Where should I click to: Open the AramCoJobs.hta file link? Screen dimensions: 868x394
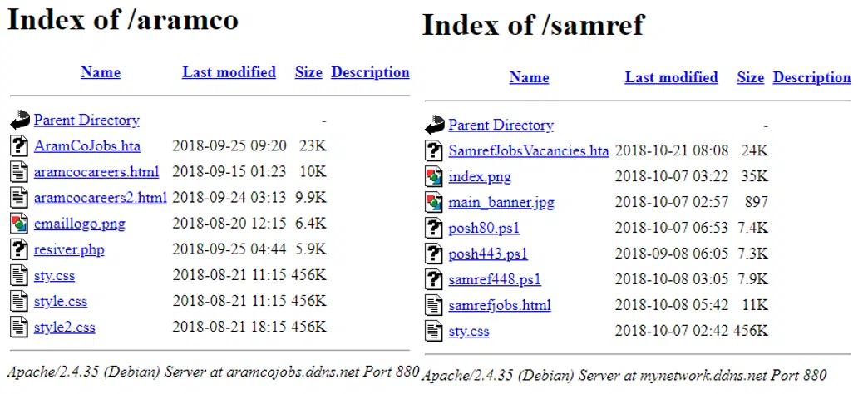click(x=87, y=146)
